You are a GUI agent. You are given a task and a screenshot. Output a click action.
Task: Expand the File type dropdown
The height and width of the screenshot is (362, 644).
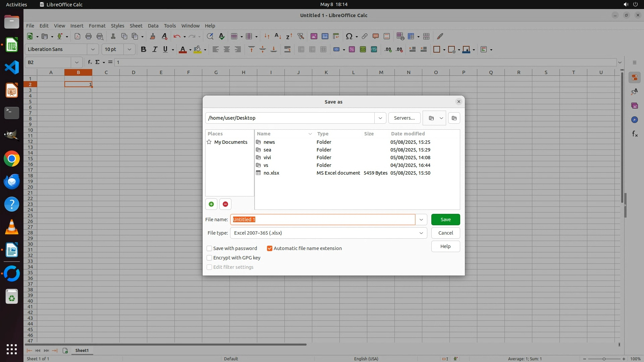[x=421, y=233]
